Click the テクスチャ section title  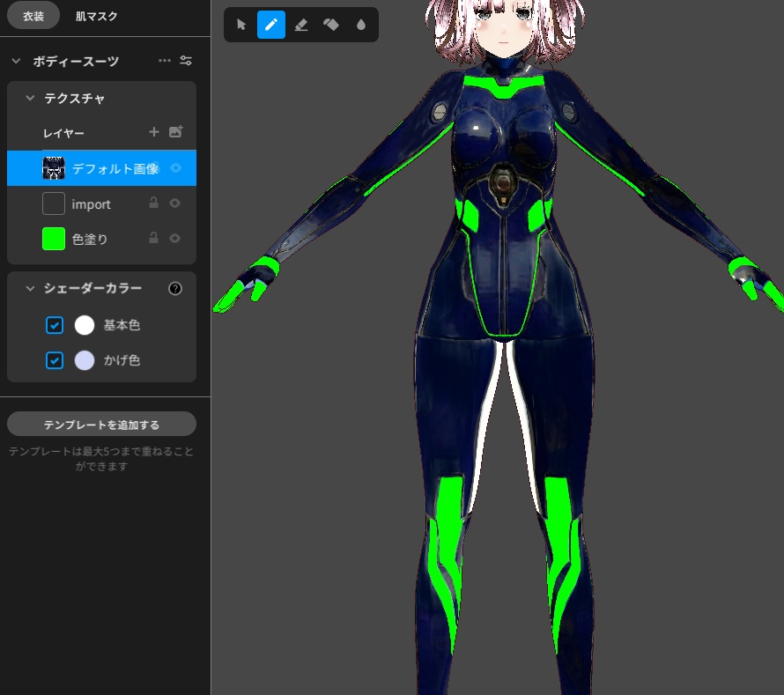(x=75, y=98)
